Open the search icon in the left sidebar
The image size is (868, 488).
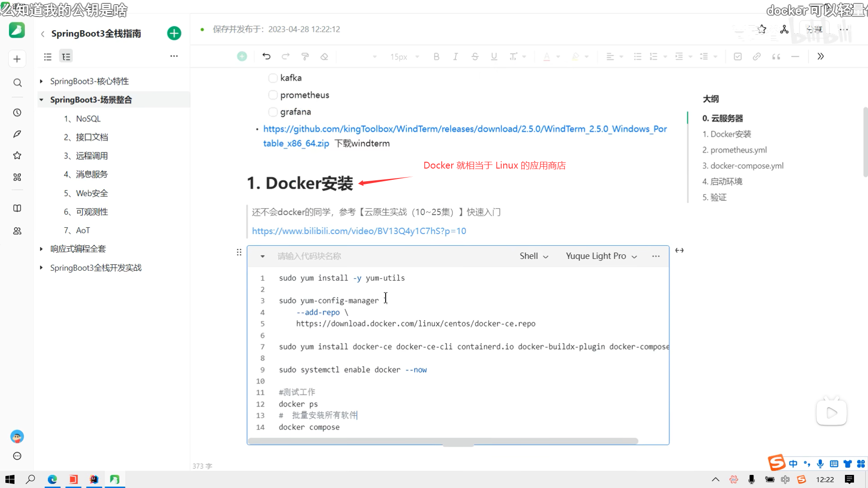click(17, 83)
